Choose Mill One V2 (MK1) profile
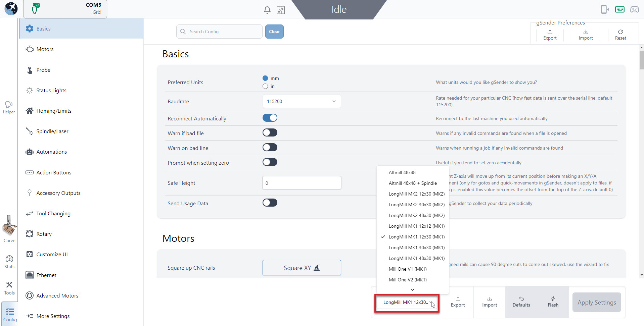The width and height of the screenshot is (644, 326). tap(413, 280)
